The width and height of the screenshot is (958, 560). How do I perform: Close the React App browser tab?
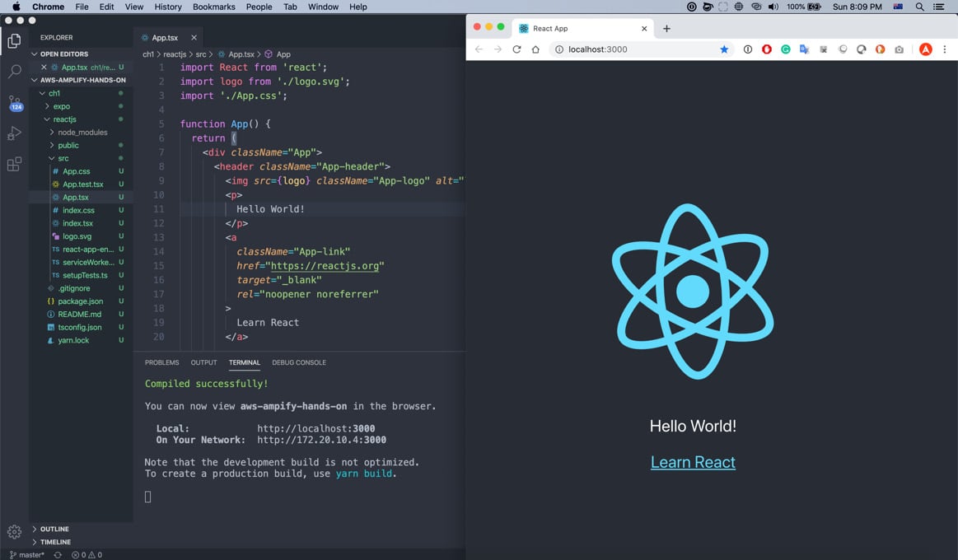(x=644, y=29)
